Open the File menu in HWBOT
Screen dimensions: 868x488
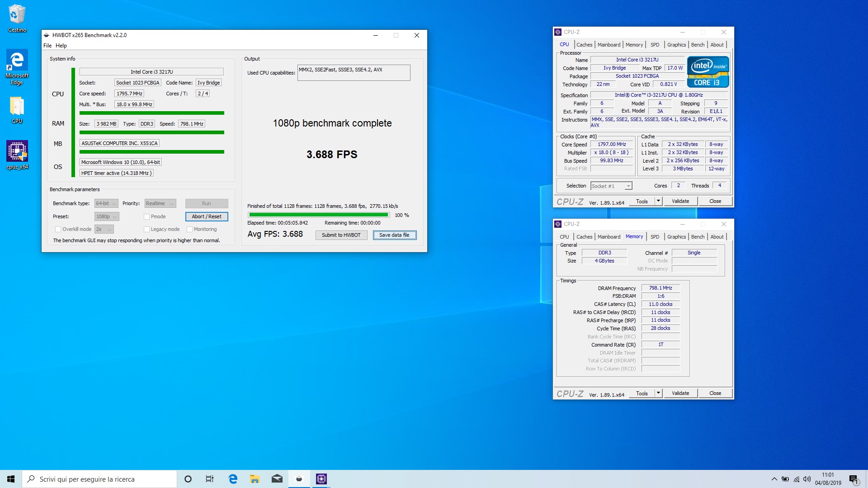click(47, 46)
